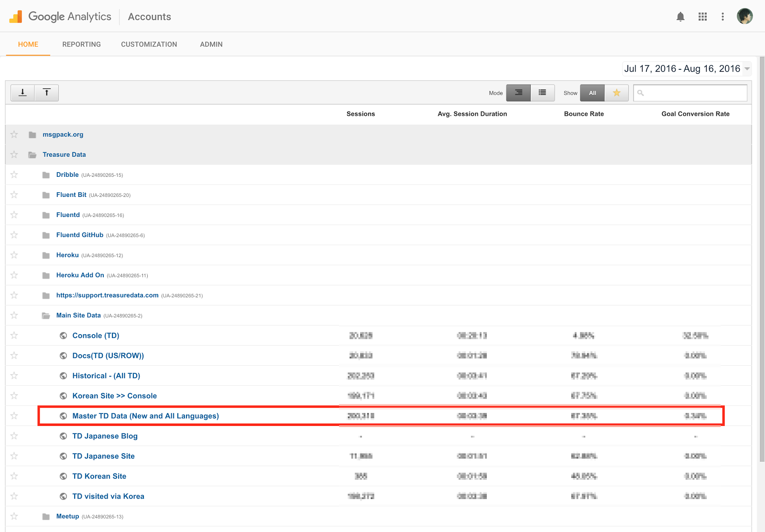Click the Fluentd GitHub property name
Screen dimensions: 765x532
80,235
